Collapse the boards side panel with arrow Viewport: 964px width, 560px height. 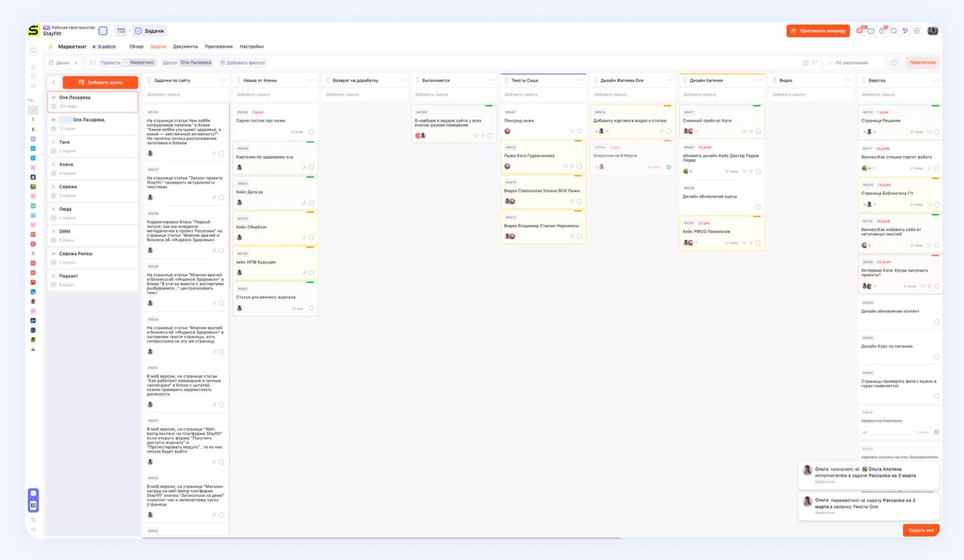point(54,82)
